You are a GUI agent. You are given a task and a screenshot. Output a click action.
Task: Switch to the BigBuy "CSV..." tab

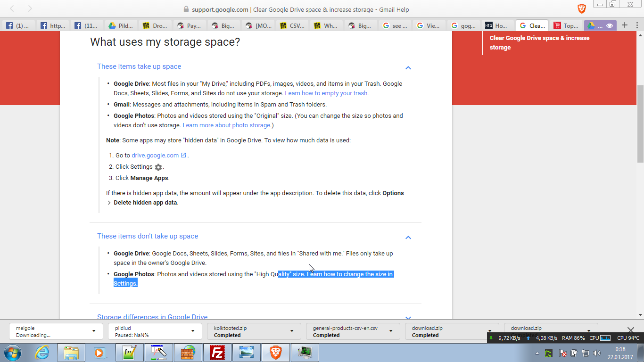(292, 25)
